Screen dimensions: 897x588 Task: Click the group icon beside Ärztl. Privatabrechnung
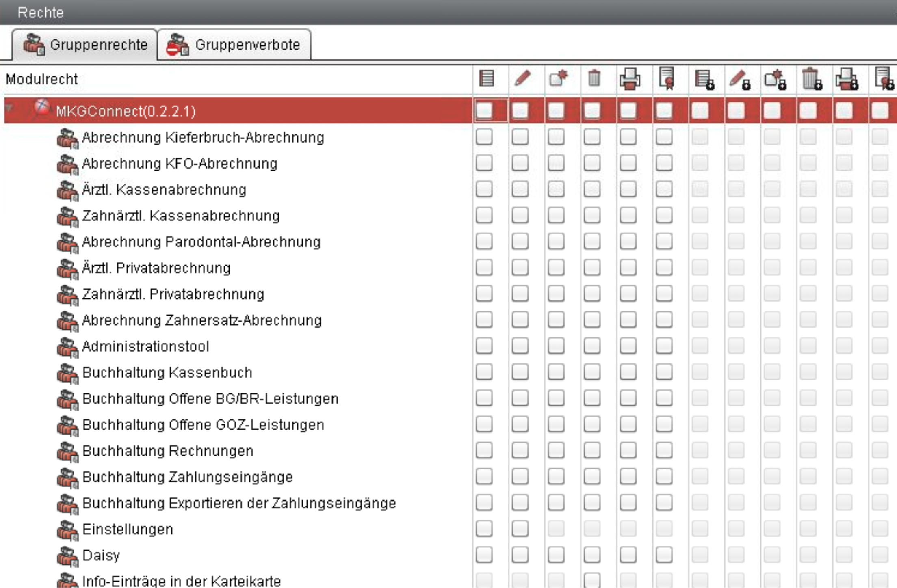tap(67, 269)
